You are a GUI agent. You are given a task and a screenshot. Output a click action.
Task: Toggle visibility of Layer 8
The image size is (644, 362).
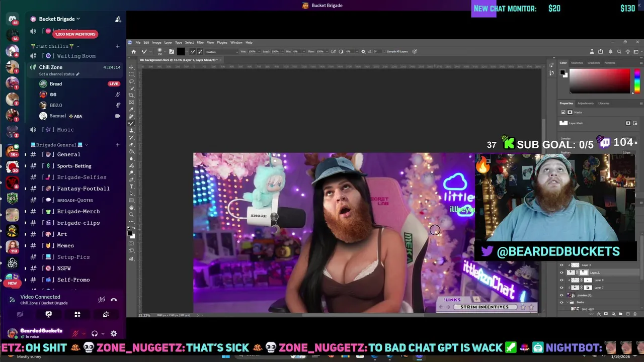[x=561, y=280]
